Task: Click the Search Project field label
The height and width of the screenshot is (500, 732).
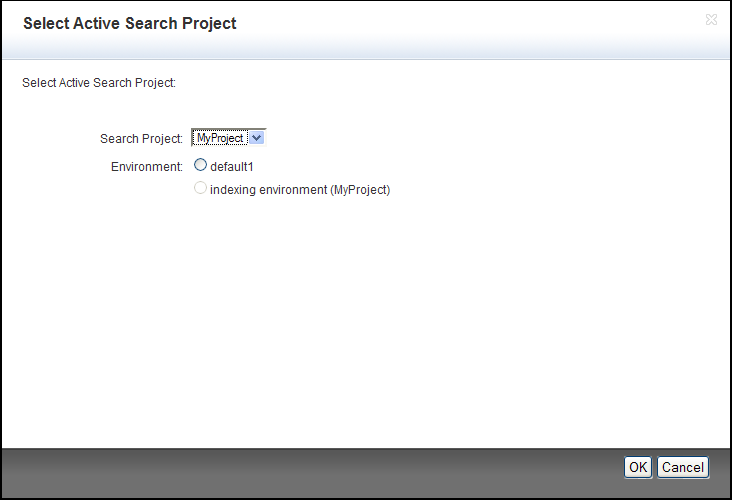Action: pyautogui.click(x=141, y=139)
